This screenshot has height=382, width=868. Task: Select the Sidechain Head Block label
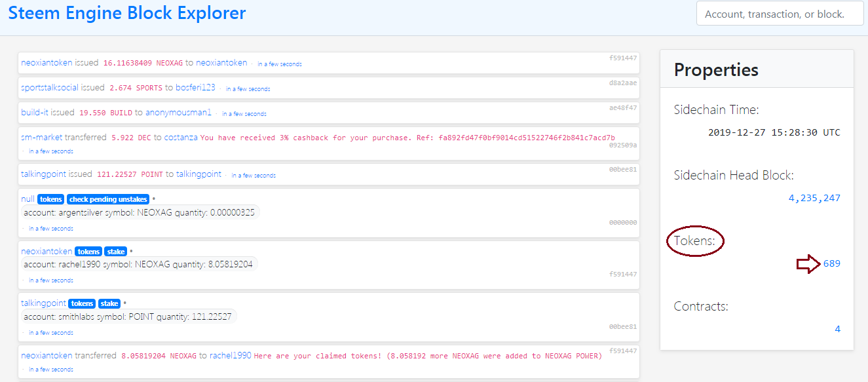point(734,176)
